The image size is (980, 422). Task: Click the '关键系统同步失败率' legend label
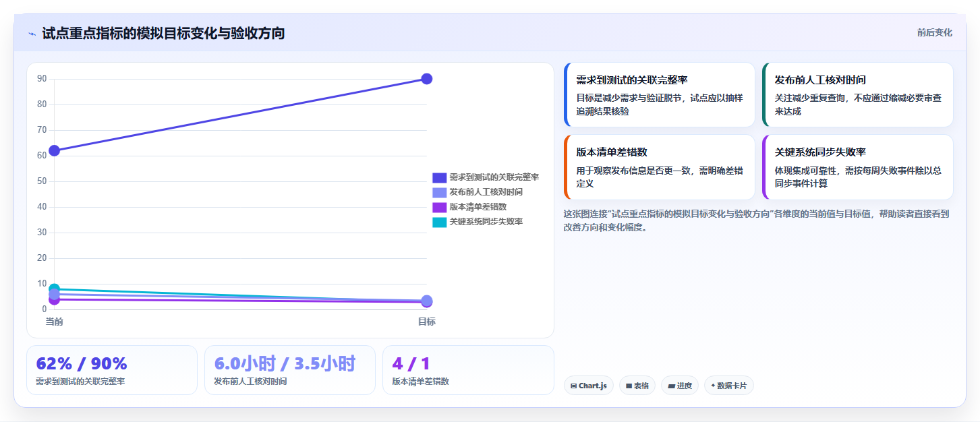486,222
